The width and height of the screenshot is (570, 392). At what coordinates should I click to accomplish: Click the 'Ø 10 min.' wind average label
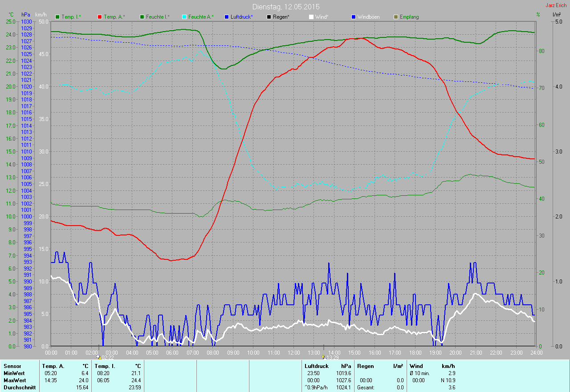[x=420, y=373]
